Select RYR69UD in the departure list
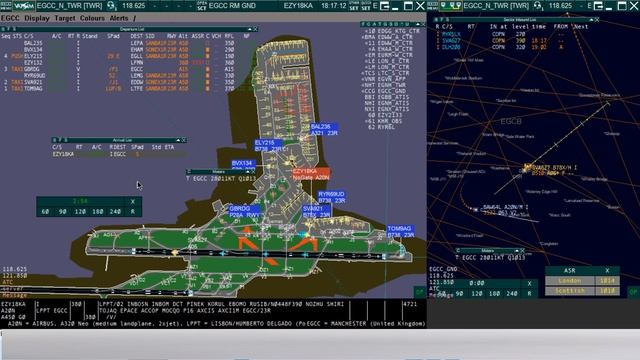 (35, 76)
